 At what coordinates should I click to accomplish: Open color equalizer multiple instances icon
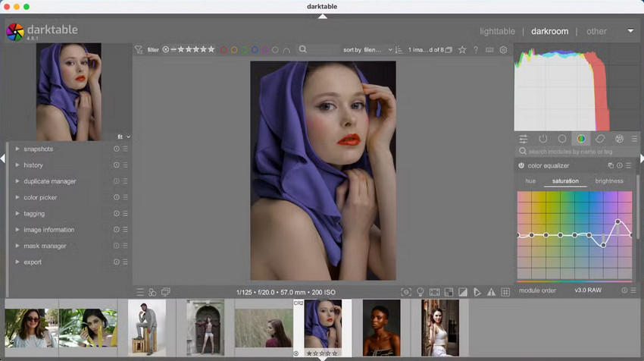[611, 165]
